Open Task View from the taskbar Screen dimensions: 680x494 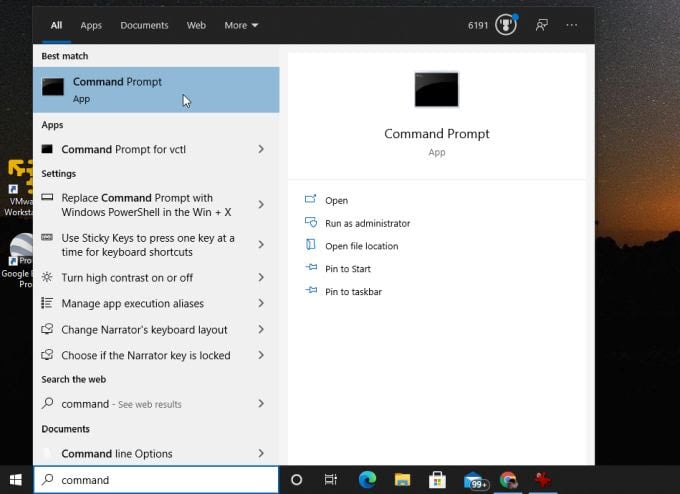click(331, 480)
